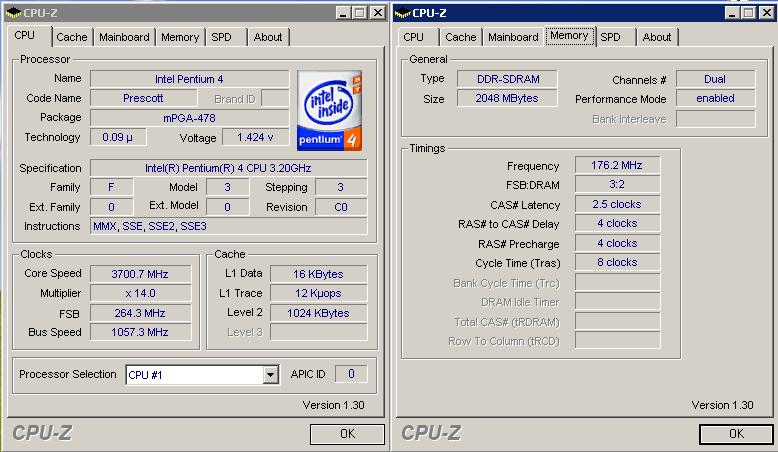Viewport: 778px width, 452px height.
Task: Click the empty Bank Interleave field
Action: (x=715, y=119)
